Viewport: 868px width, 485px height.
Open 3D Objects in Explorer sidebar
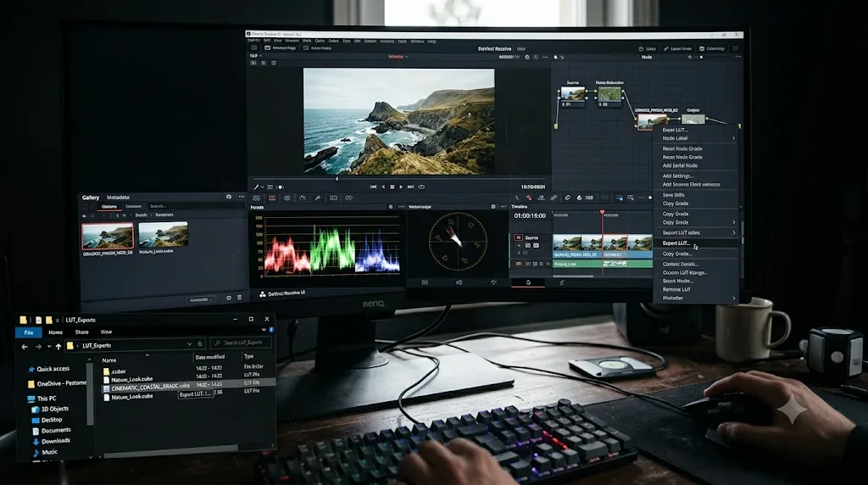(50, 410)
